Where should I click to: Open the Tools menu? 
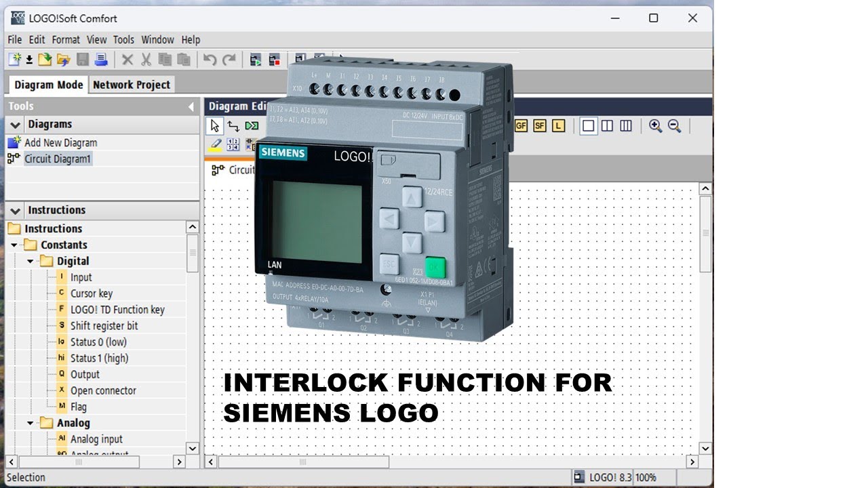pyautogui.click(x=123, y=39)
